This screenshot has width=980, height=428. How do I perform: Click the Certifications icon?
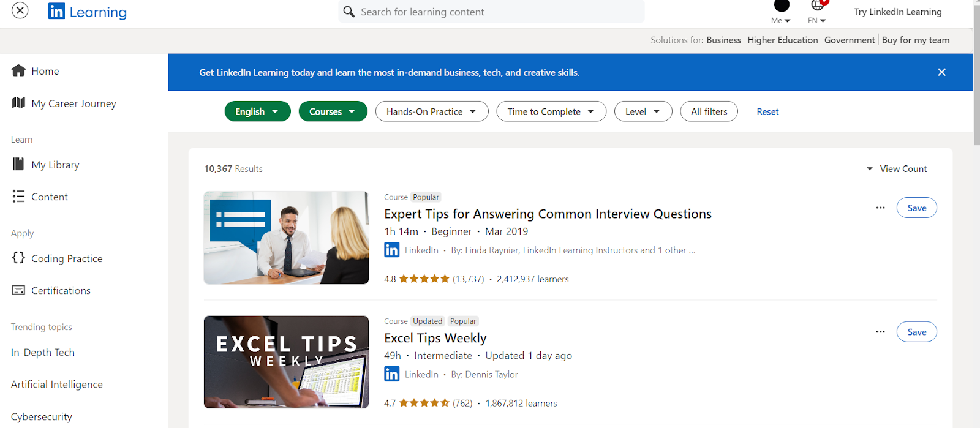click(x=19, y=290)
